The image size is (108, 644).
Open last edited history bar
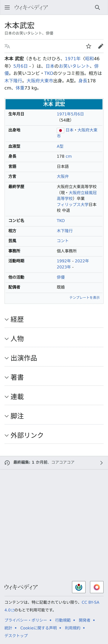[x=54, y=462]
